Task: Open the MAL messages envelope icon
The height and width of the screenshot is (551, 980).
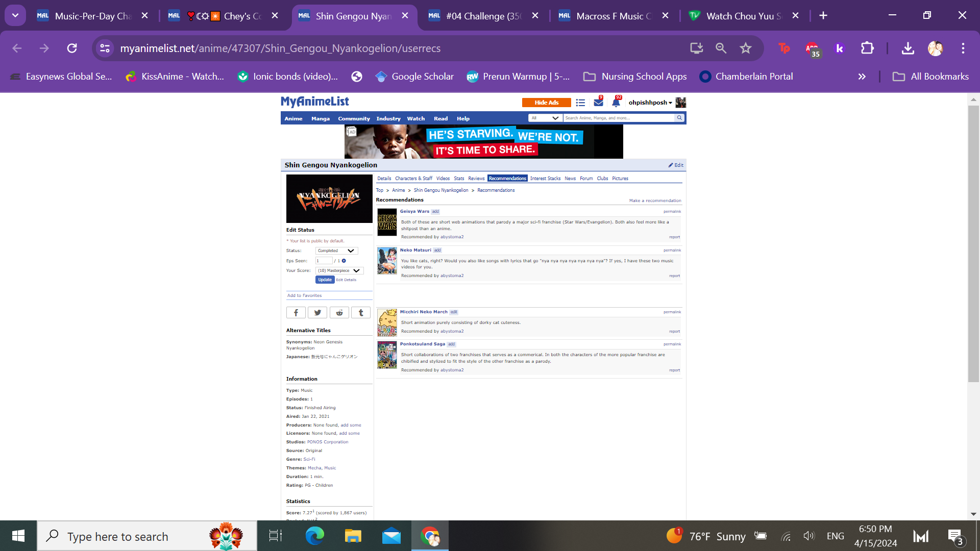Action: [598, 103]
